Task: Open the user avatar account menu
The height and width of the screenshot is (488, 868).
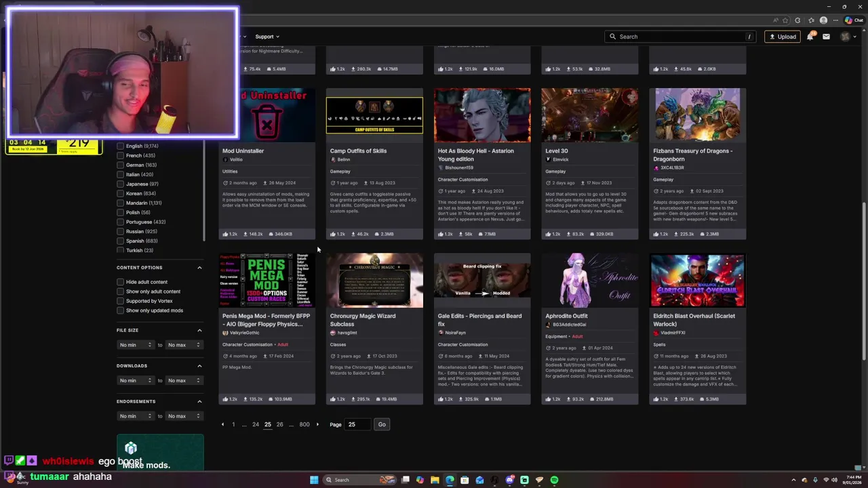Action: click(845, 37)
